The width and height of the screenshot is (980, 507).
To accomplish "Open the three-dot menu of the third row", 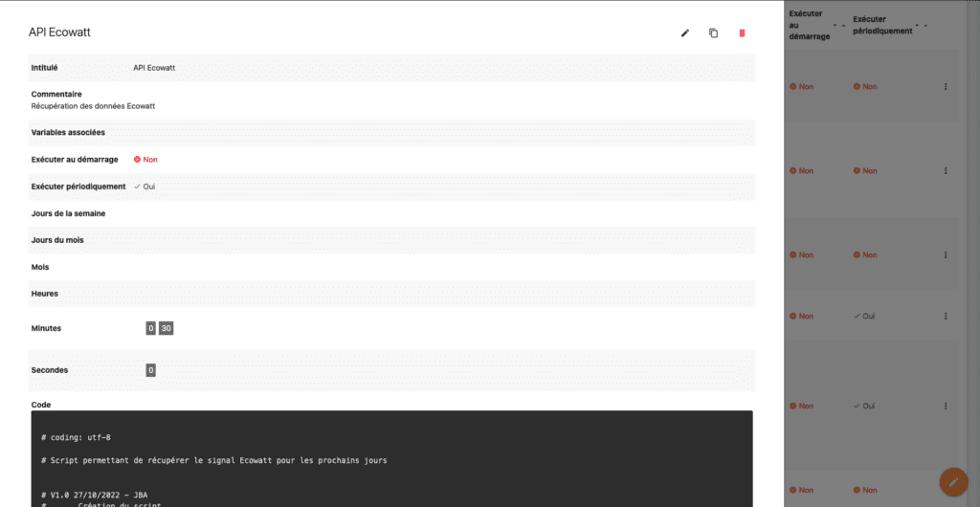I will [x=946, y=255].
